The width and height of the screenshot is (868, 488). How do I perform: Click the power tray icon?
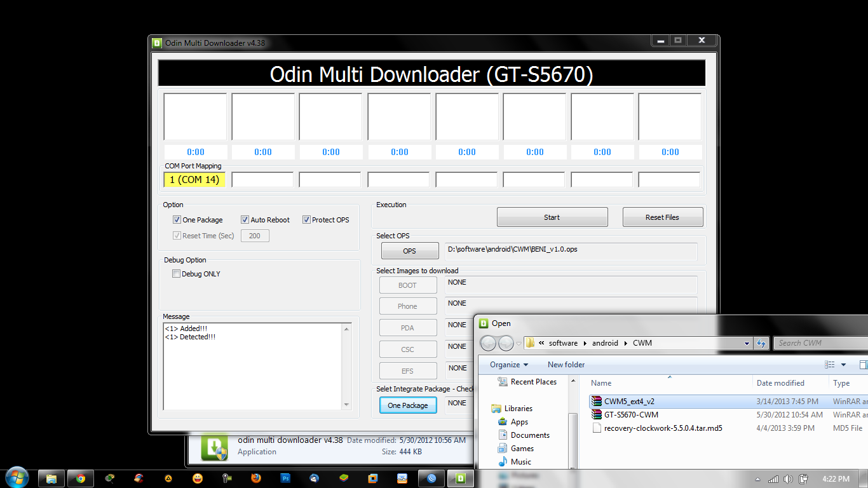[803, 479]
